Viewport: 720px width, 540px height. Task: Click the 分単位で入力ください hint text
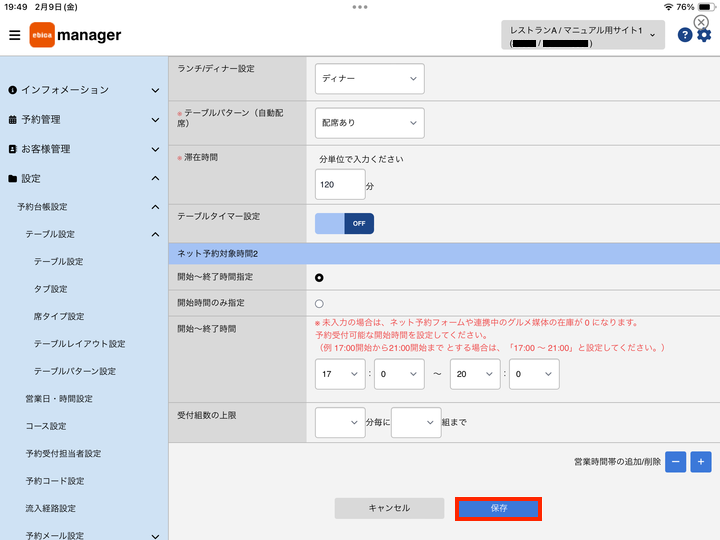tap(361, 159)
